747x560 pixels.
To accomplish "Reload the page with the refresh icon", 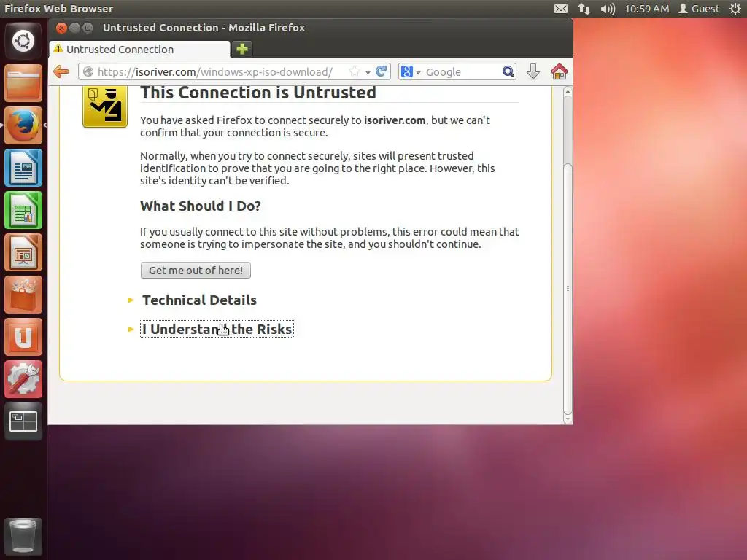I will [x=381, y=71].
